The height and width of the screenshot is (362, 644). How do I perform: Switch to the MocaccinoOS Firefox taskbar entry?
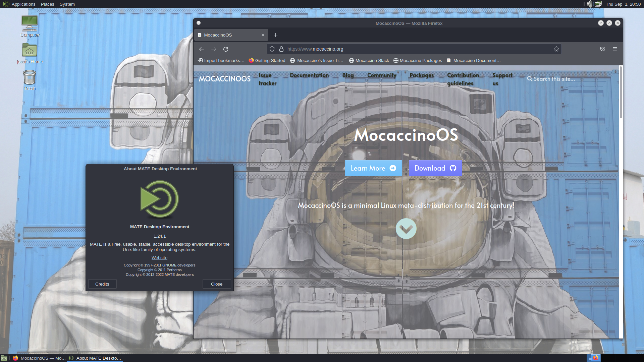click(39, 358)
